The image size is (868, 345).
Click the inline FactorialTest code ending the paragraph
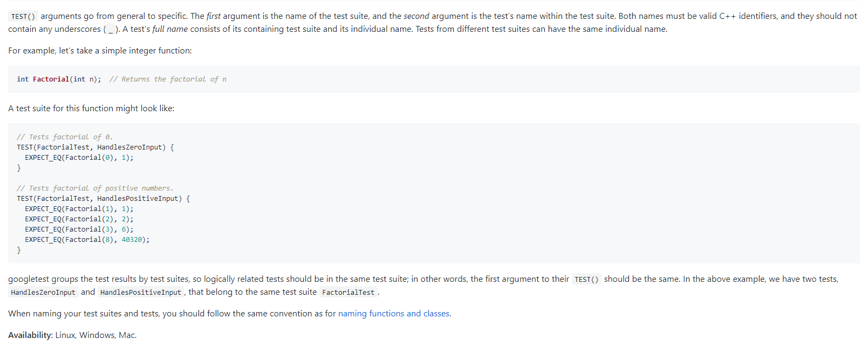point(348,293)
